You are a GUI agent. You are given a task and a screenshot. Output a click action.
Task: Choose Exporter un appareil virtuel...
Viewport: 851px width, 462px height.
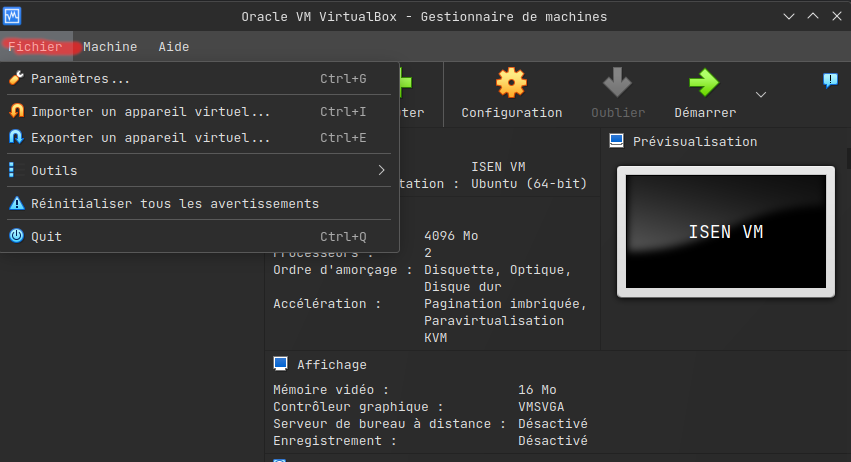(x=199, y=137)
